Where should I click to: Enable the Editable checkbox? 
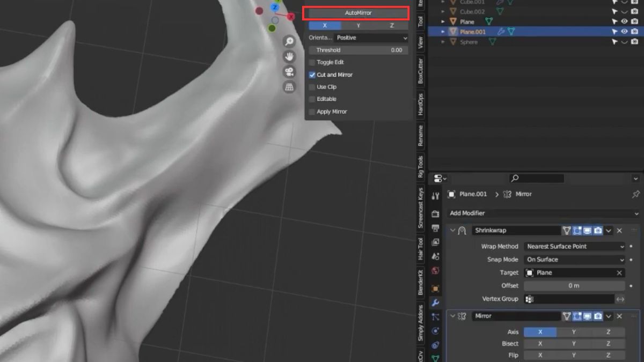point(312,99)
